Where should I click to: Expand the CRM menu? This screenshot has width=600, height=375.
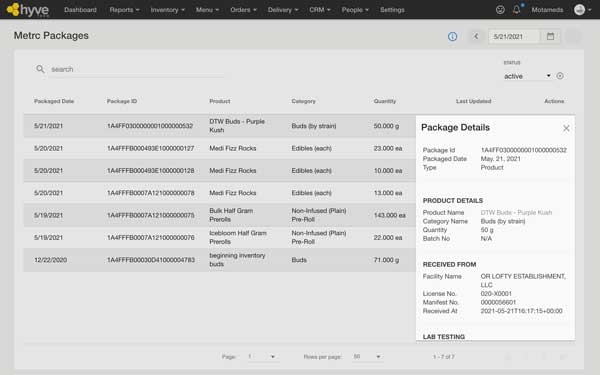(320, 10)
